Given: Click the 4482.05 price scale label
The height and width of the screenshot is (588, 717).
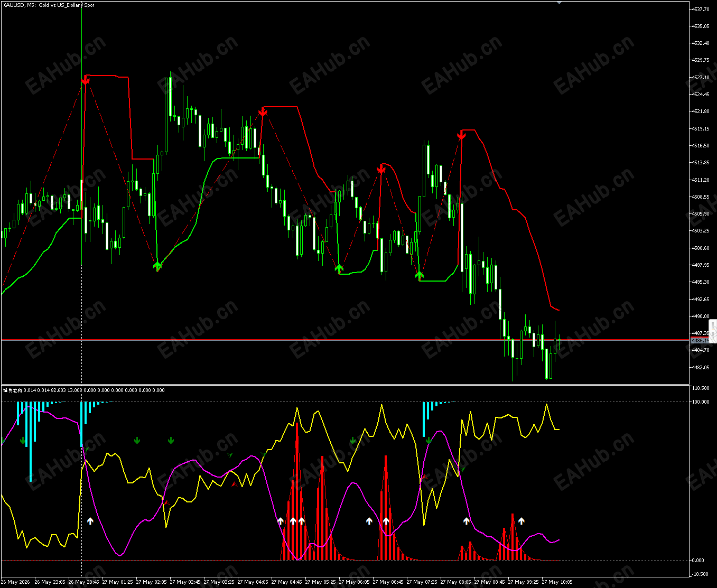Looking at the screenshot, I should click(700, 367).
